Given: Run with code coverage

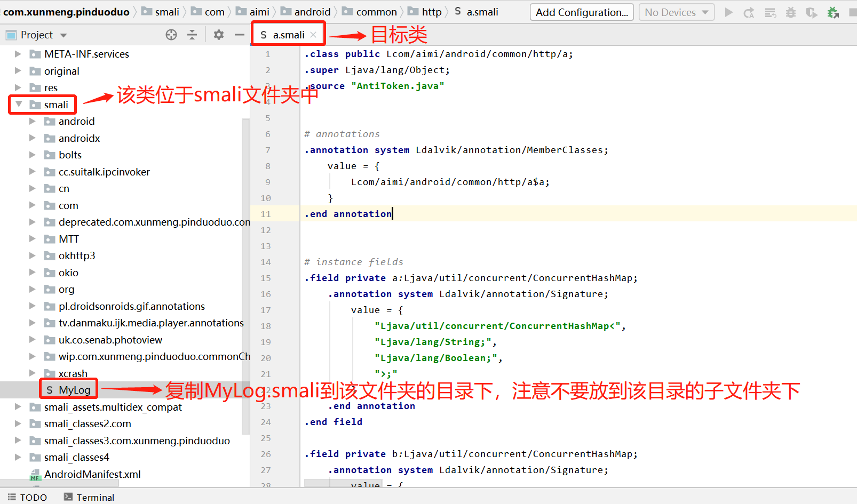Looking at the screenshot, I should tap(812, 12).
